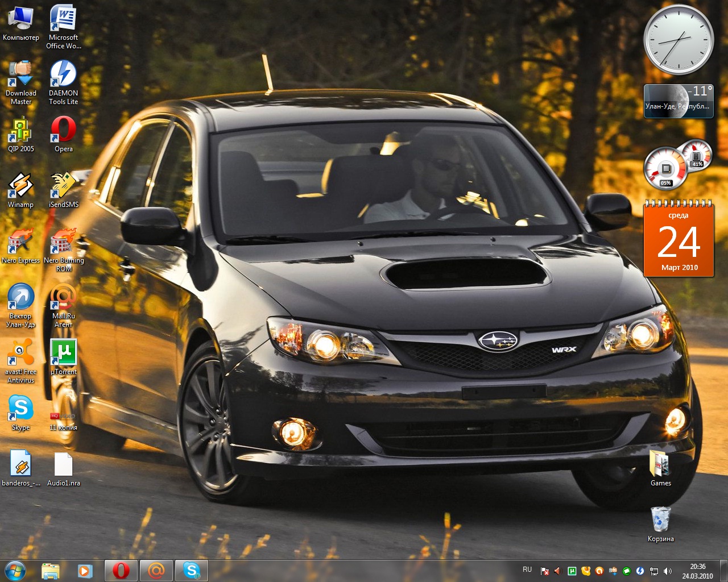728x582 pixels.
Task: Open the Games folder on desktop
Action: (660, 464)
